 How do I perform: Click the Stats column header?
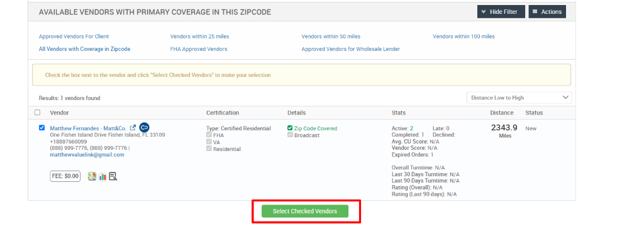[399, 113]
